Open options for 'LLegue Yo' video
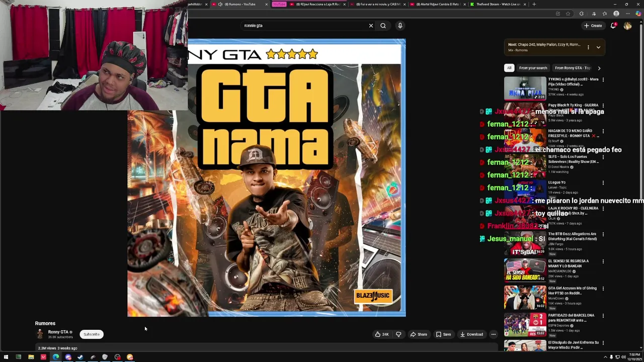 tap(603, 183)
